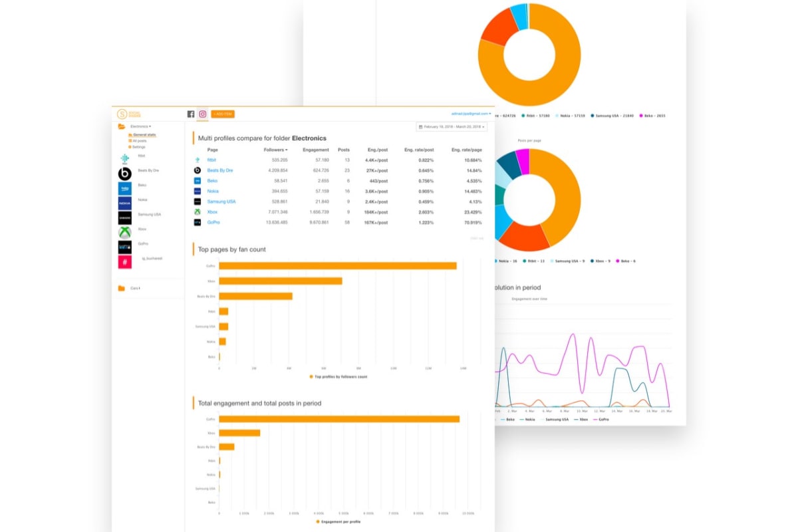Open the Beats By Dre link in table
This screenshot has height=532, width=798.
pos(220,170)
